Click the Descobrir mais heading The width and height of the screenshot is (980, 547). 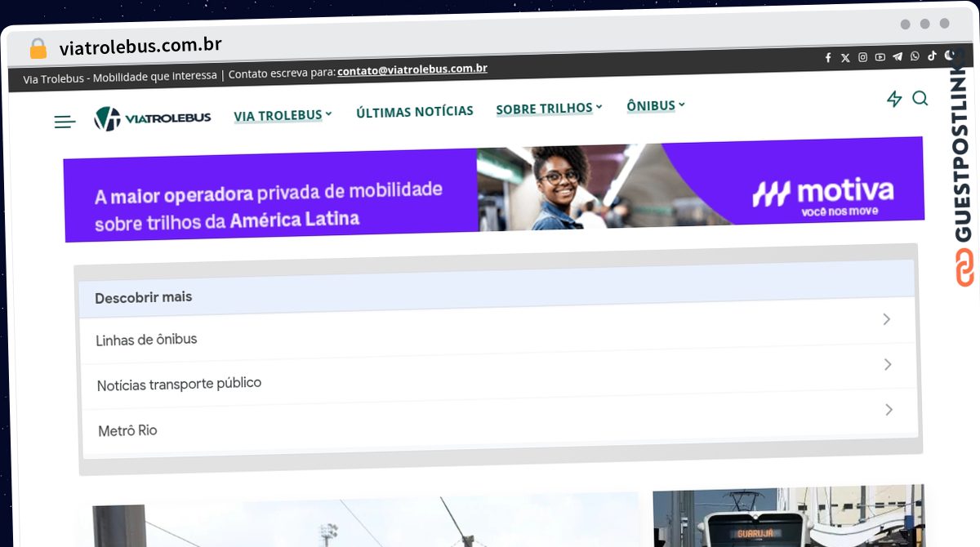tap(144, 298)
